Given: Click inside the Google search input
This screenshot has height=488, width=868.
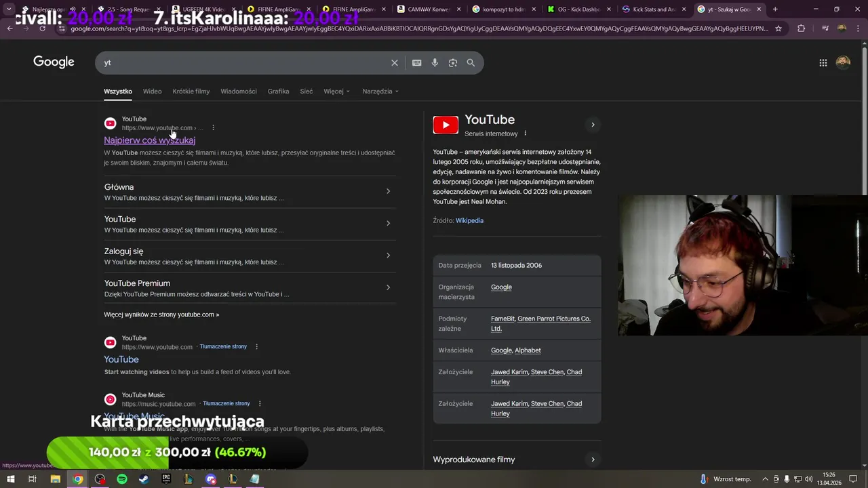Looking at the screenshot, I should (x=244, y=62).
